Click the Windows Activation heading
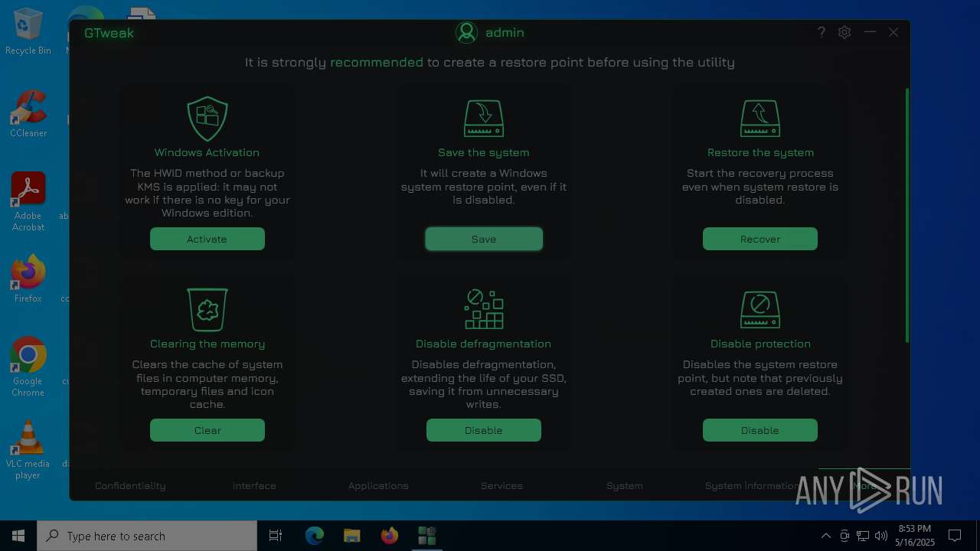The height and width of the screenshot is (551, 980). [x=207, y=152]
